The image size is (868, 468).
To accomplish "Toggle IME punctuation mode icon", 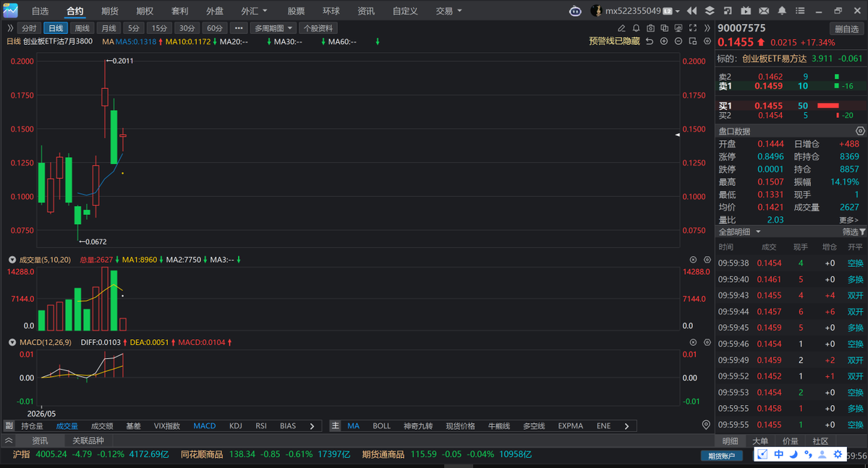I will (x=809, y=454).
